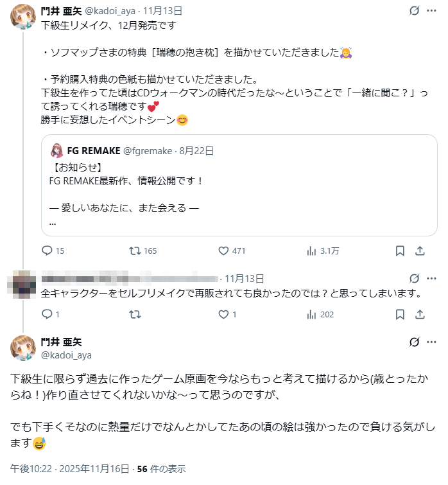This screenshot has height=485, width=448.
Task: View analytics showing 3.1万 views
Action: pos(313,251)
